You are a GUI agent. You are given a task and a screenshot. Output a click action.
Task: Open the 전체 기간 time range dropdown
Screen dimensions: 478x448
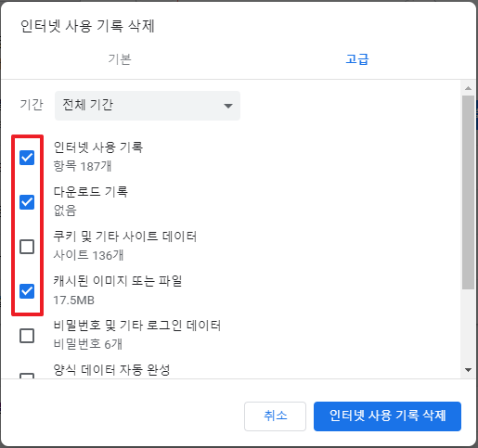tap(148, 106)
